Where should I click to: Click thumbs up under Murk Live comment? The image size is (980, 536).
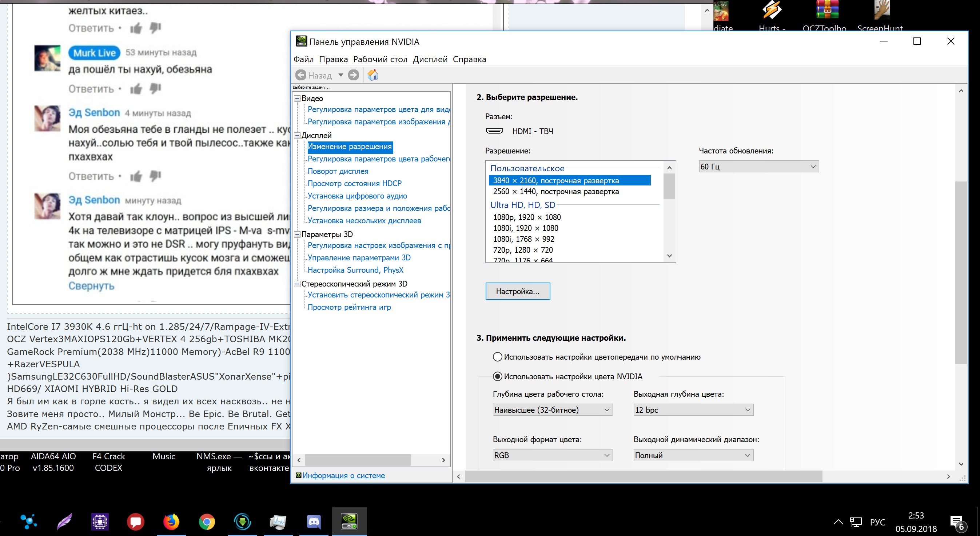click(x=136, y=89)
